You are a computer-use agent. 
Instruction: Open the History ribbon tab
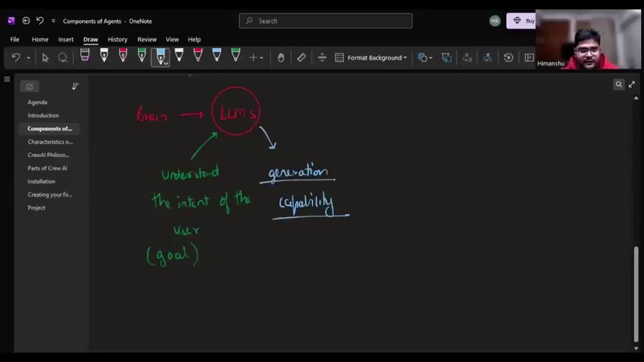(118, 39)
